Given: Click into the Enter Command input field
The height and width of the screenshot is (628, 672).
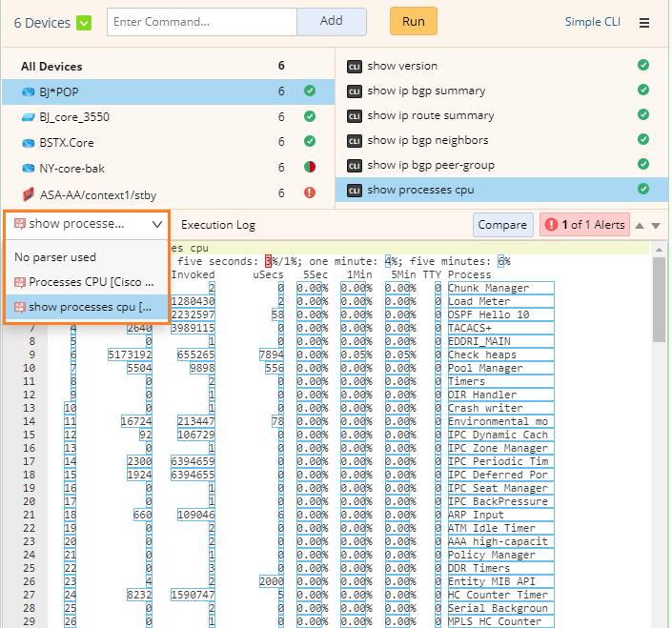Looking at the screenshot, I should pos(202,21).
